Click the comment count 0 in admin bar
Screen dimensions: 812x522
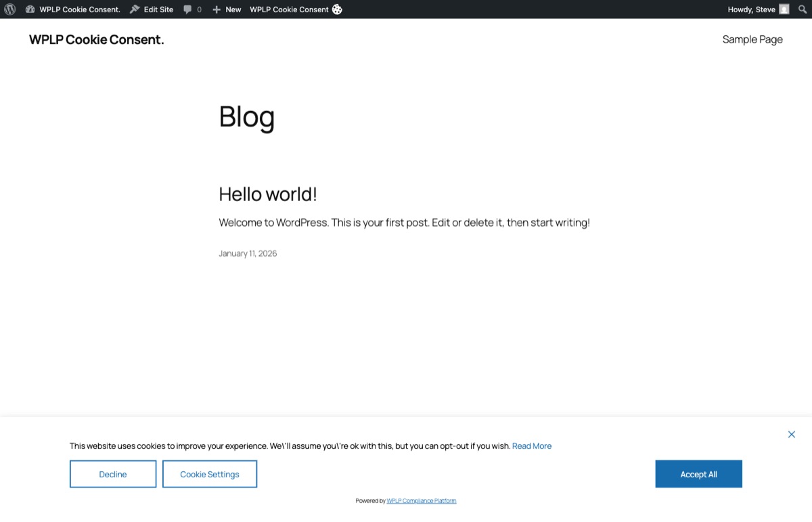click(199, 9)
